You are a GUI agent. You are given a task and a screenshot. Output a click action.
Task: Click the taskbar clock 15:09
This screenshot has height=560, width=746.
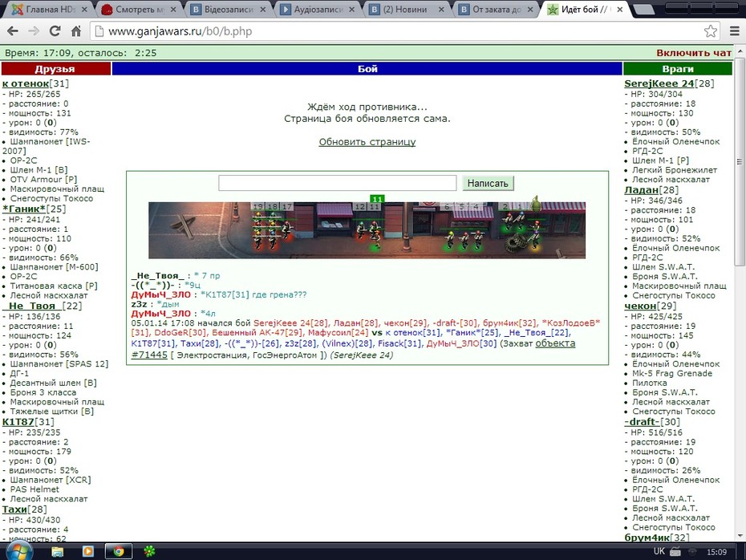716,552
